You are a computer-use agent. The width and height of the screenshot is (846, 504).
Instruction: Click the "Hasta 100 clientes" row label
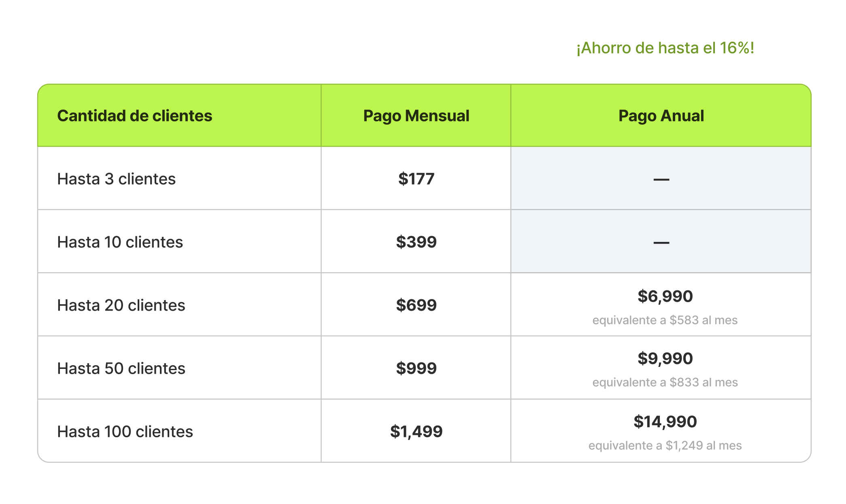tap(125, 432)
